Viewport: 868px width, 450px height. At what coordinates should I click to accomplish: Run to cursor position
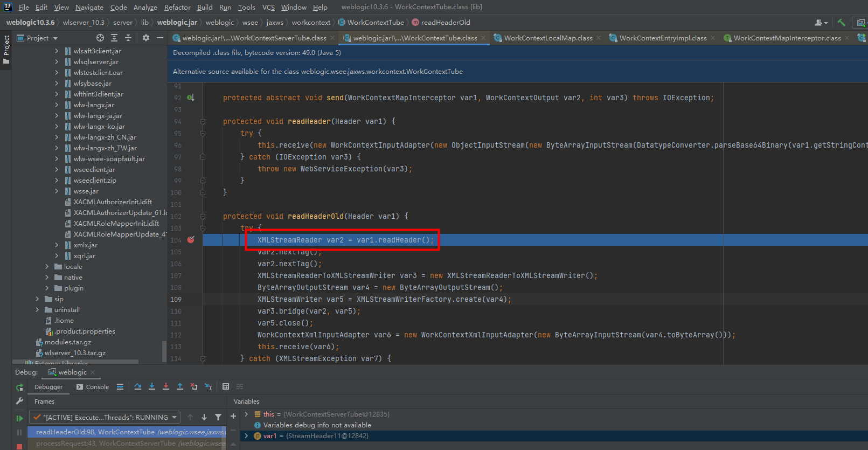209,386
